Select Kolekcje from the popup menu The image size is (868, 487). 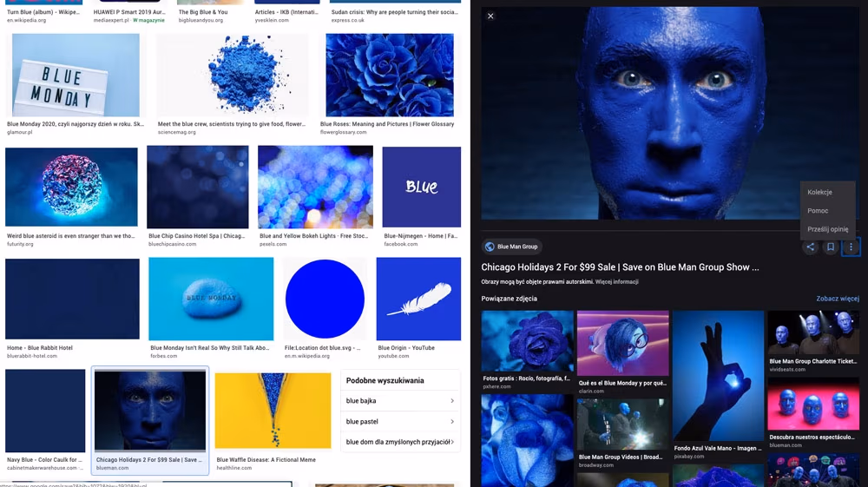tap(820, 192)
